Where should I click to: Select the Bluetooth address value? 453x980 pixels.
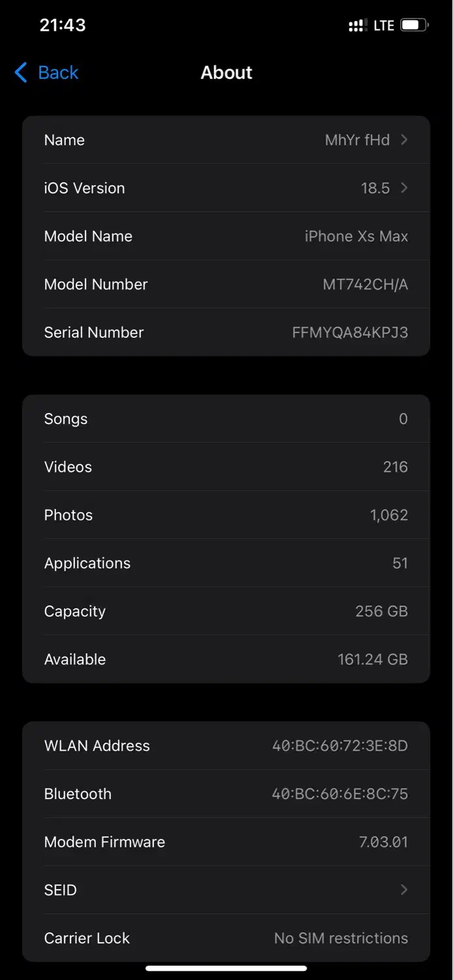(x=340, y=794)
